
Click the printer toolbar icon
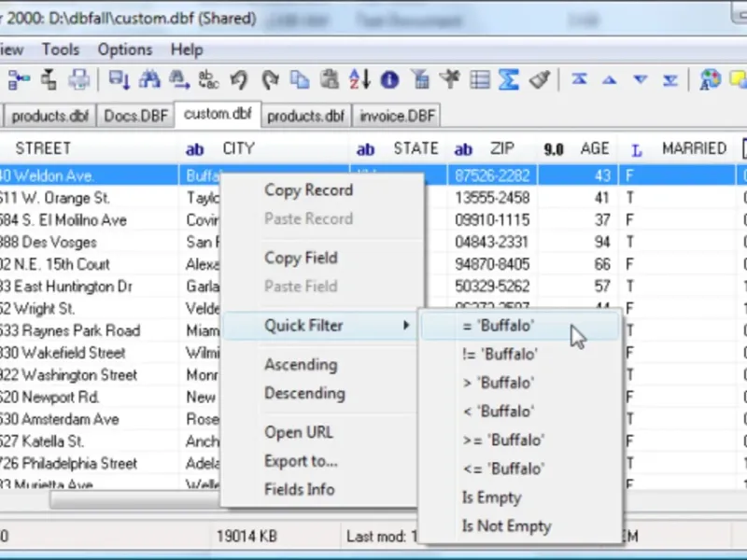point(78,79)
